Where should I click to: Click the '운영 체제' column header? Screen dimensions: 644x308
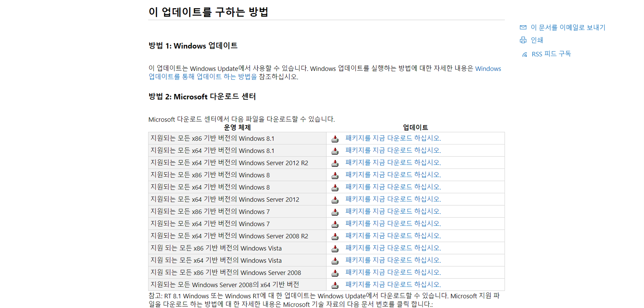coord(237,127)
